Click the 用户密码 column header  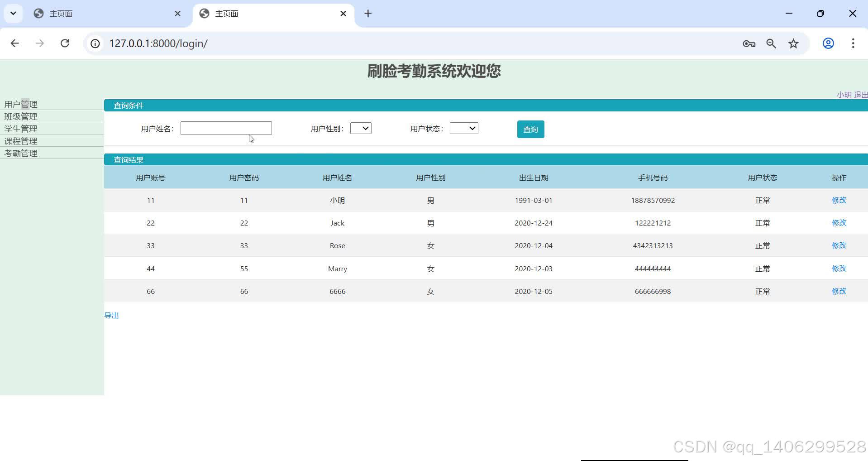[244, 178]
